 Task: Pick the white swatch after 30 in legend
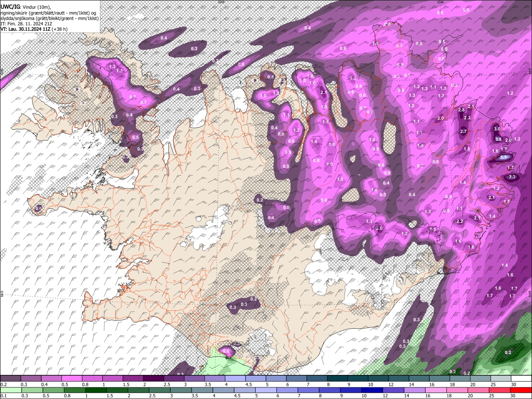click(x=521, y=379)
